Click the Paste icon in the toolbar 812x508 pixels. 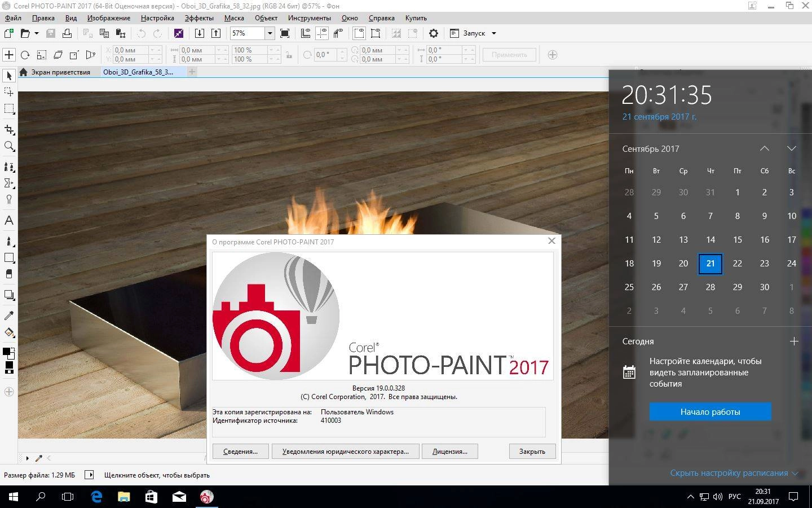pos(121,33)
